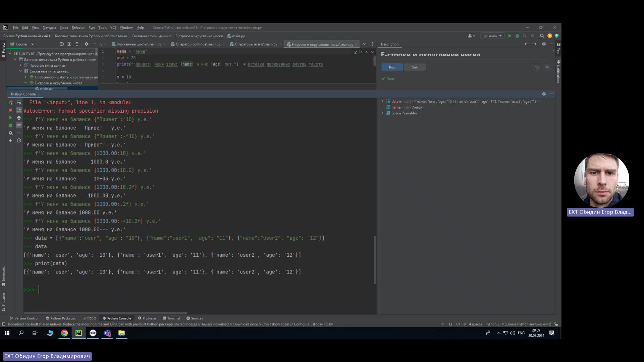This screenshot has height=362, width=644.
Task: Expand all in Course panel
Action: pyautogui.click(x=69, y=44)
